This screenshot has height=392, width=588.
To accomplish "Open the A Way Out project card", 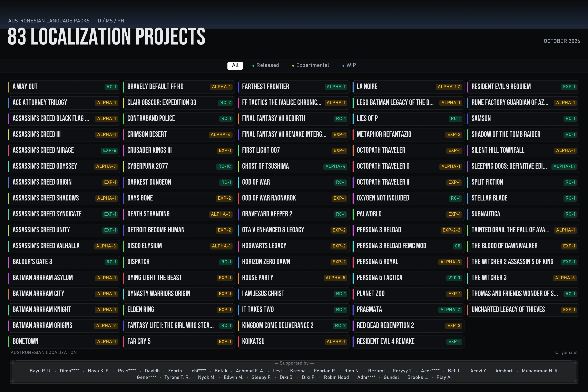I will [x=64, y=87].
